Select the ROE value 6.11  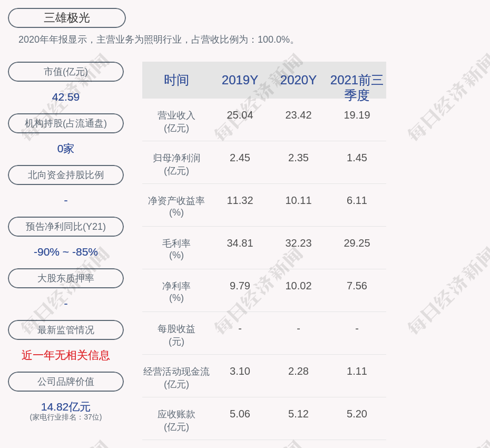[357, 200]
